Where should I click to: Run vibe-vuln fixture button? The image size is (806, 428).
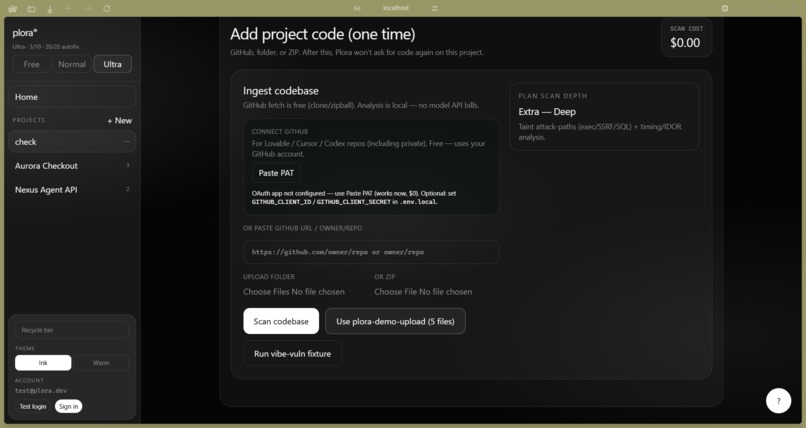coord(292,354)
